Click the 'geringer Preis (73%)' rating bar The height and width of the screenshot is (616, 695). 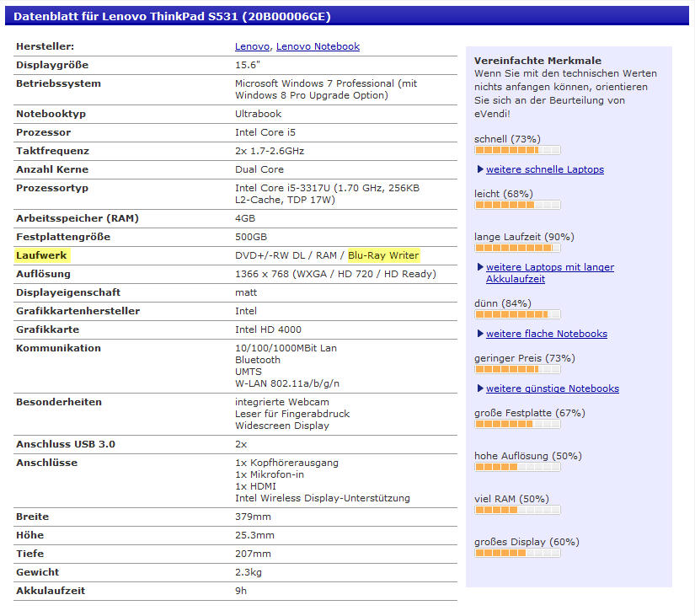(517, 369)
